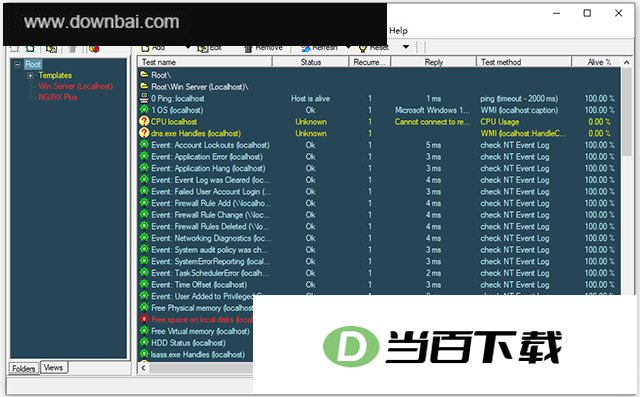Switch to the Views tab
This screenshot has width=640, height=397.
[x=53, y=368]
